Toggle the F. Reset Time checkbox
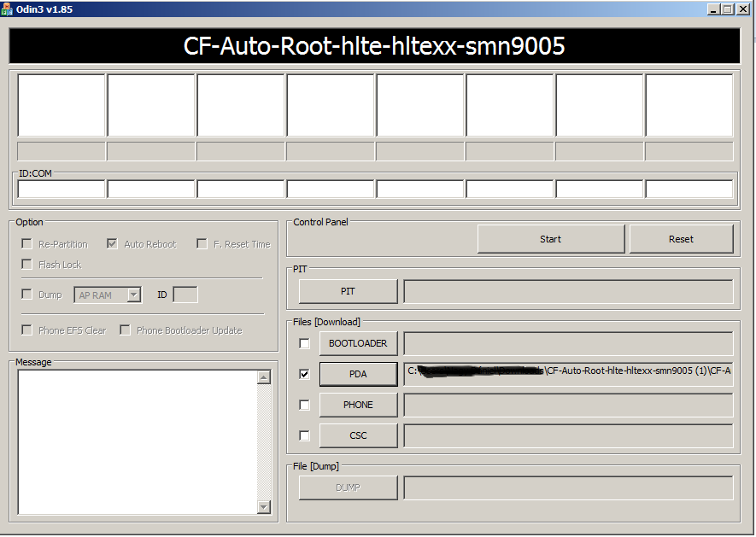The height and width of the screenshot is (537, 756). pos(202,244)
